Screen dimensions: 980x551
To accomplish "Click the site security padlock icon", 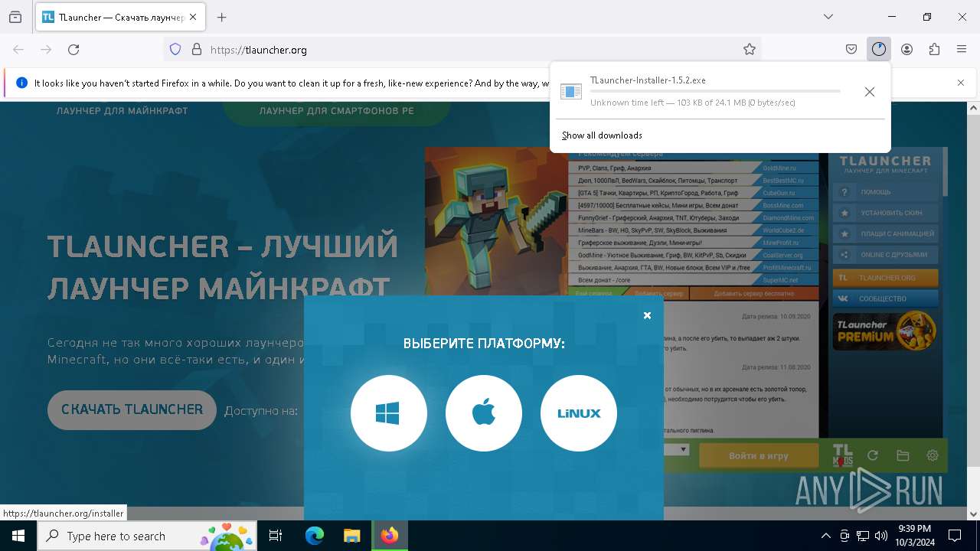I will tap(197, 49).
